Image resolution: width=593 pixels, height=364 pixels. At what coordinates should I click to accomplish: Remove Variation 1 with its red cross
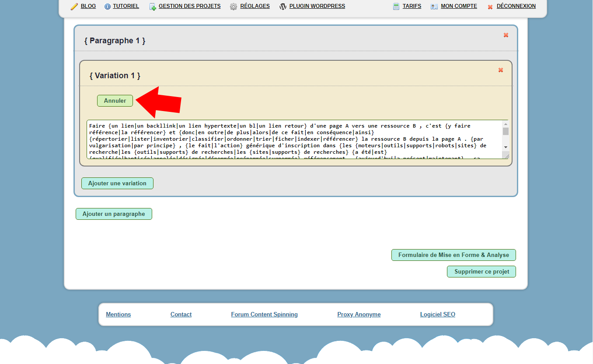click(501, 70)
